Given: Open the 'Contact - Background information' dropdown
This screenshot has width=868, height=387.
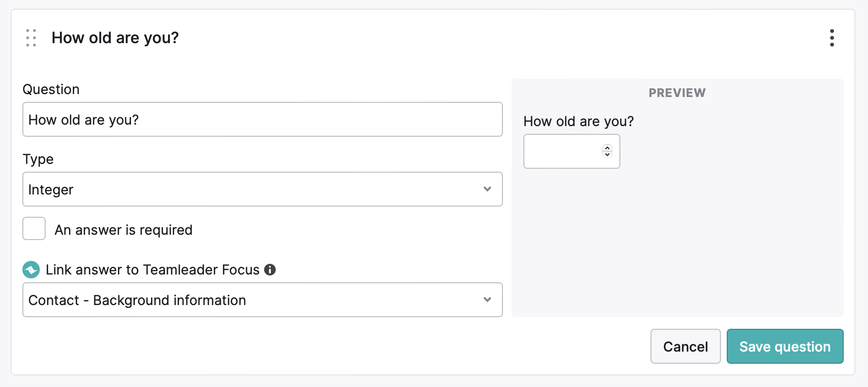Looking at the screenshot, I should click(x=263, y=300).
